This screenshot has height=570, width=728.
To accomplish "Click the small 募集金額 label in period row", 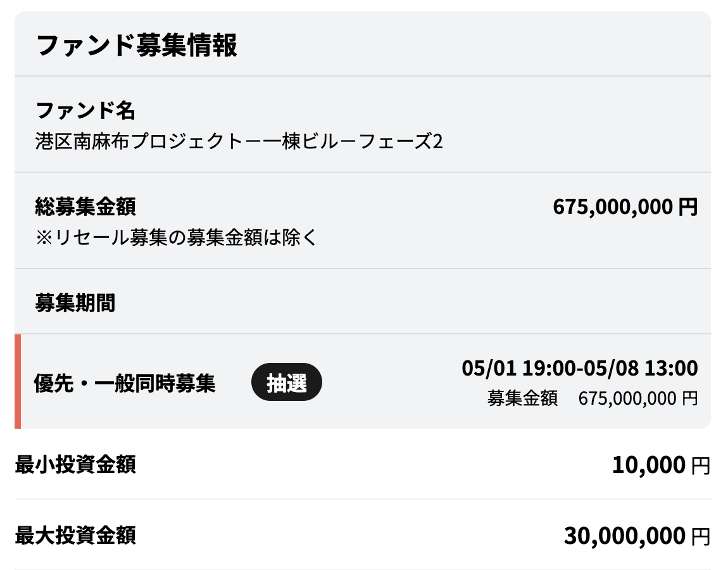I will [522, 398].
